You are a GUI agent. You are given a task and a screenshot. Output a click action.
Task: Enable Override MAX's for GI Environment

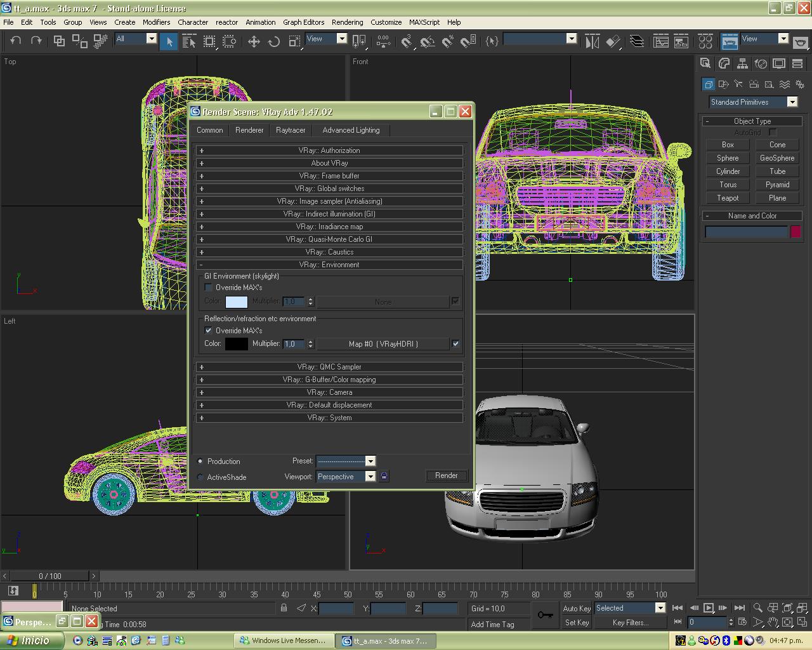point(208,288)
